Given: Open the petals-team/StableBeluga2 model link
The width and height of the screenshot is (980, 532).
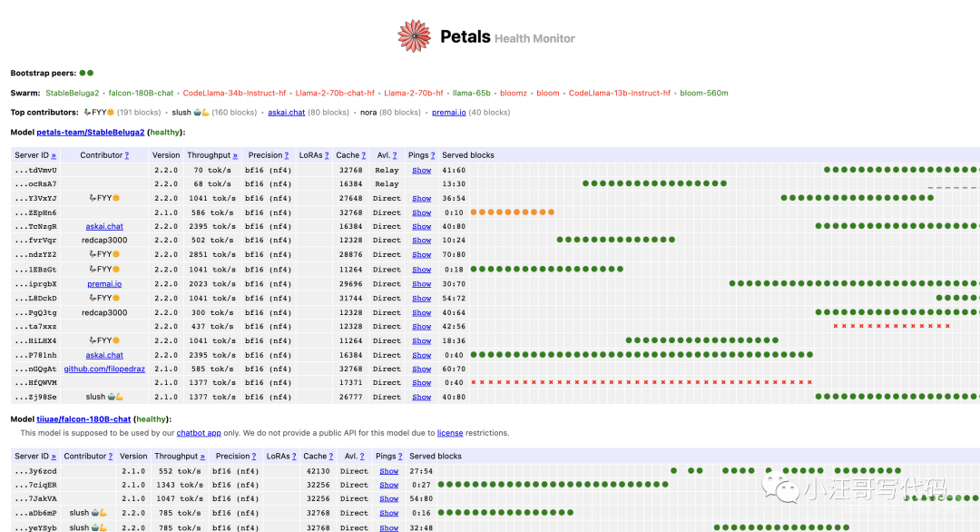Looking at the screenshot, I should click(x=90, y=133).
